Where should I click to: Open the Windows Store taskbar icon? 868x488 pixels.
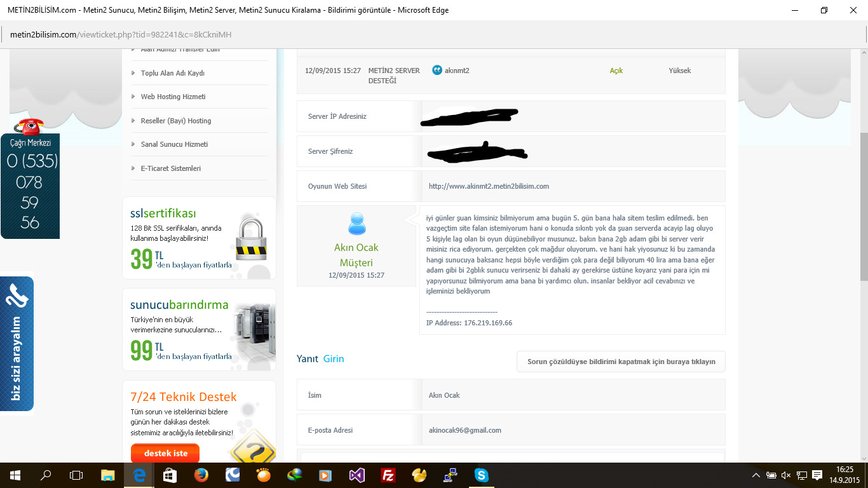point(170,475)
